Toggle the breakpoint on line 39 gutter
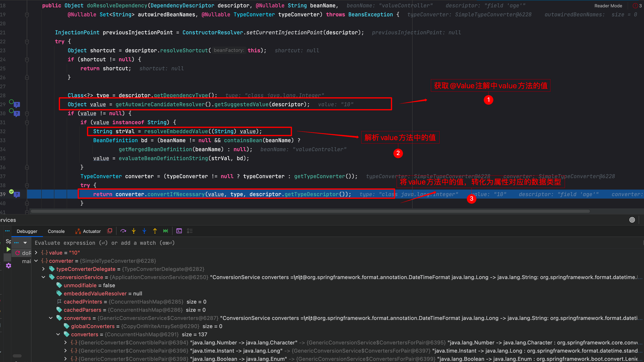Screen dimensions: 644x362 tap(11, 191)
